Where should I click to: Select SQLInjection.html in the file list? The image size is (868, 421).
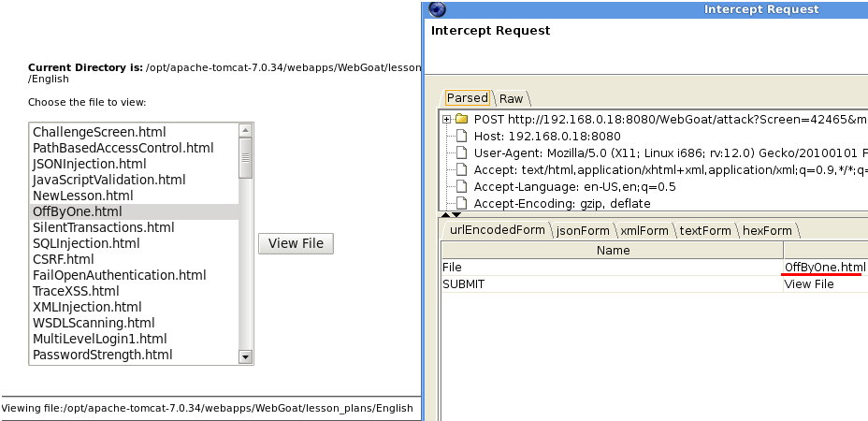pos(86,243)
